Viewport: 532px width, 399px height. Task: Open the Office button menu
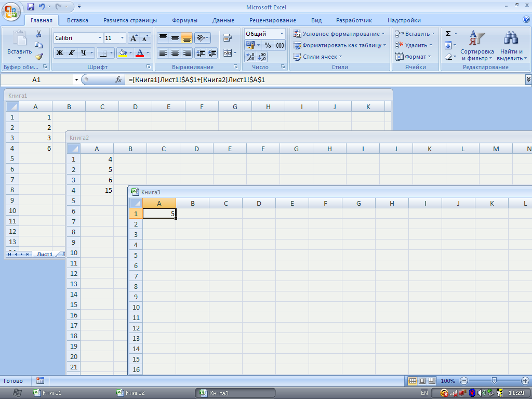(11, 11)
